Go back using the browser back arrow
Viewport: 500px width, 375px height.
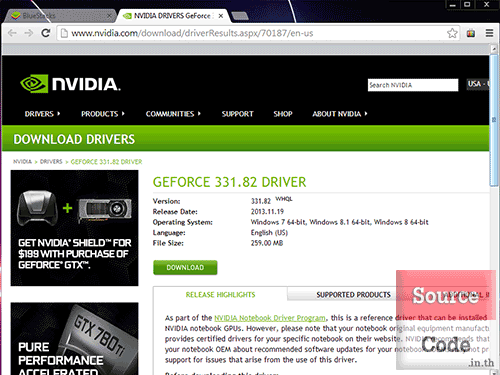(12, 33)
